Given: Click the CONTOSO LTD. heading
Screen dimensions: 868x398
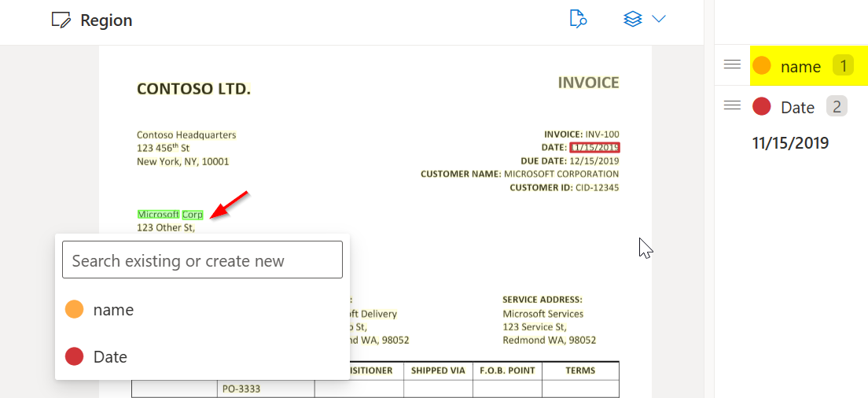Looking at the screenshot, I should pyautogui.click(x=193, y=89).
